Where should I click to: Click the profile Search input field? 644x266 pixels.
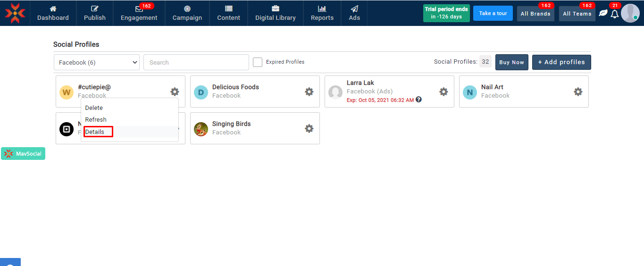[x=196, y=62]
